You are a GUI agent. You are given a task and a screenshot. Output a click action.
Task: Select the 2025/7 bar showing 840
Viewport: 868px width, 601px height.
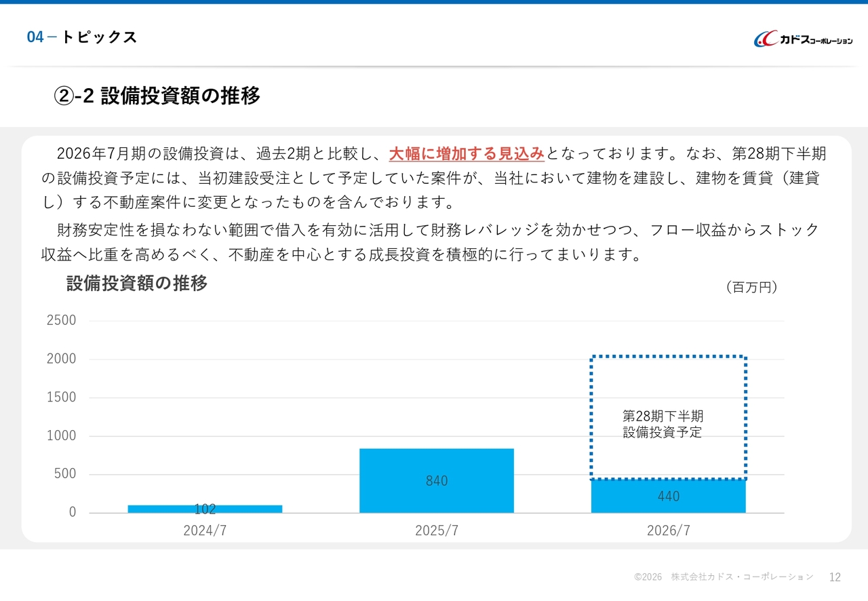pos(436,480)
